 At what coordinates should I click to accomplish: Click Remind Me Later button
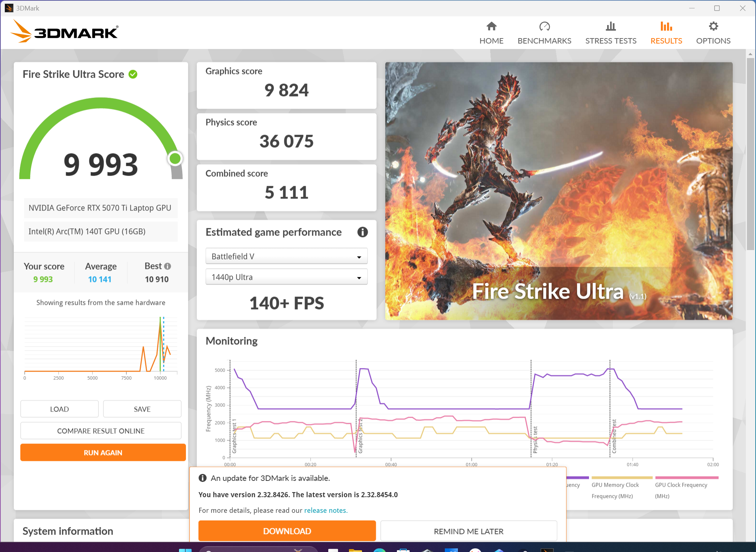coord(468,531)
